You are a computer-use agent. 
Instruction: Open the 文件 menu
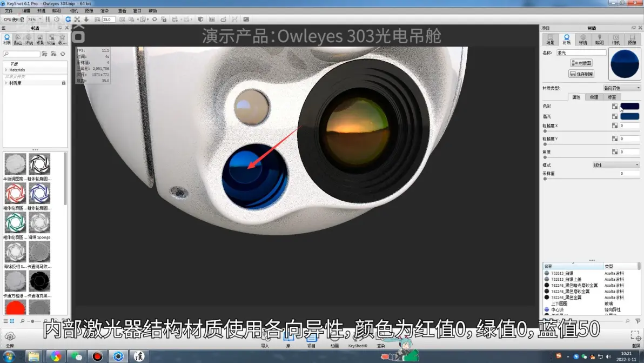pos(9,11)
